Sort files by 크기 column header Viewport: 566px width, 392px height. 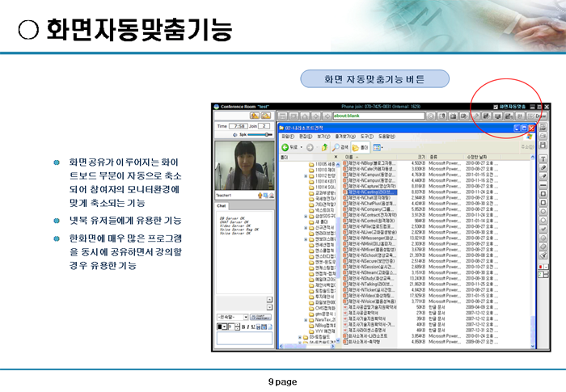point(412,157)
